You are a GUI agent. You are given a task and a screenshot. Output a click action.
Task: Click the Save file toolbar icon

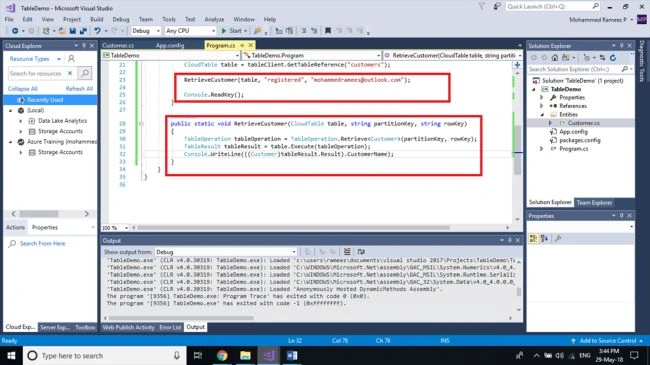(x=73, y=31)
